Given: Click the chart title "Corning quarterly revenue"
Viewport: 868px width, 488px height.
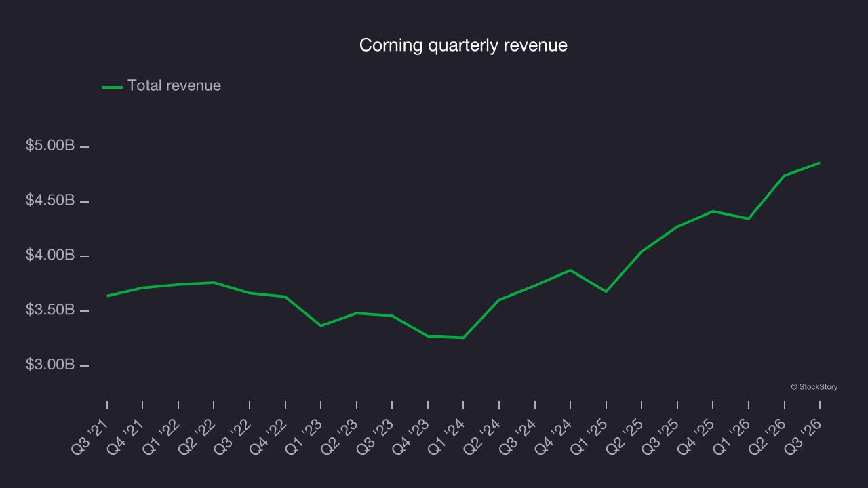Looking at the screenshot, I should pos(463,45).
